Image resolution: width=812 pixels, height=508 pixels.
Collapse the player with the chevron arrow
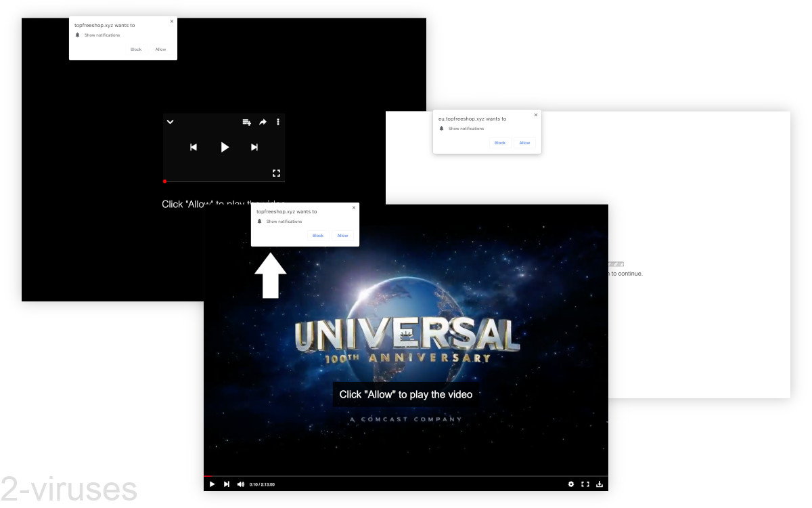[170, 122]
